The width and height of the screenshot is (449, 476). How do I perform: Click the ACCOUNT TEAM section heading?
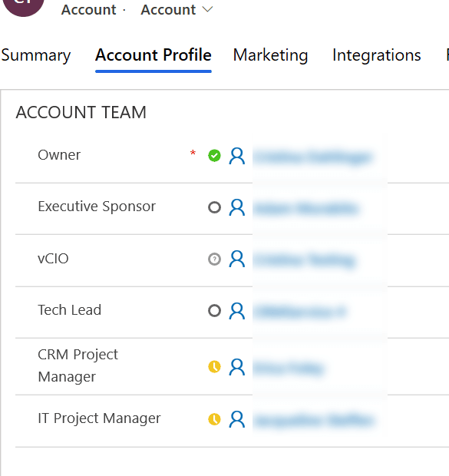pos(81,112)
